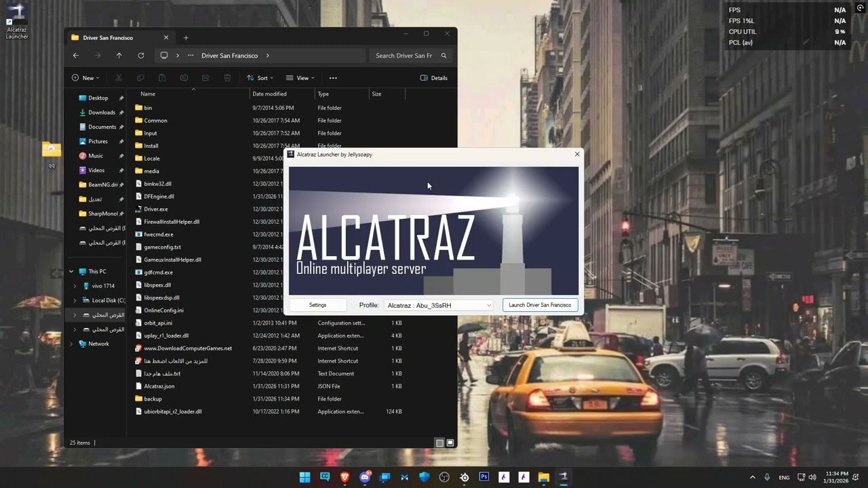The width and height of the screenshot is (868, 488).
Task: Open Documents in the navigation pane
Action: [102, 127]
